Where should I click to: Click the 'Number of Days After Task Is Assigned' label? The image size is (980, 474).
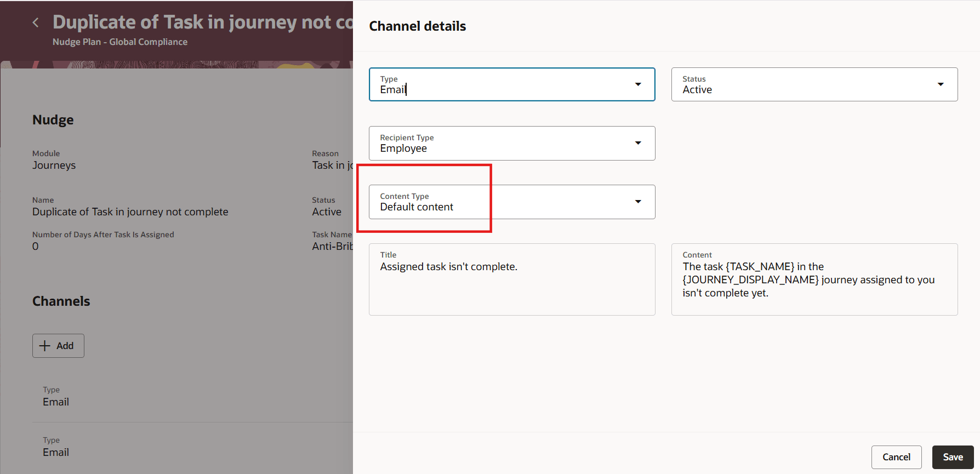point(103,235)
